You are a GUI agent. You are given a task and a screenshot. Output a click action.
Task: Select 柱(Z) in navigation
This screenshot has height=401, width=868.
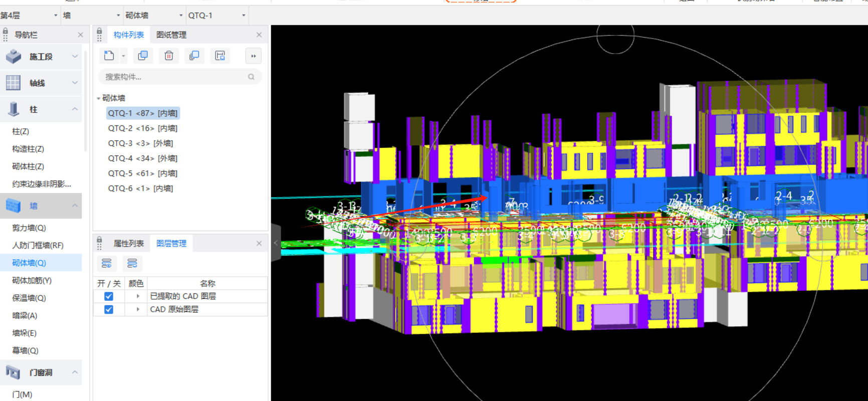point(21,131)
